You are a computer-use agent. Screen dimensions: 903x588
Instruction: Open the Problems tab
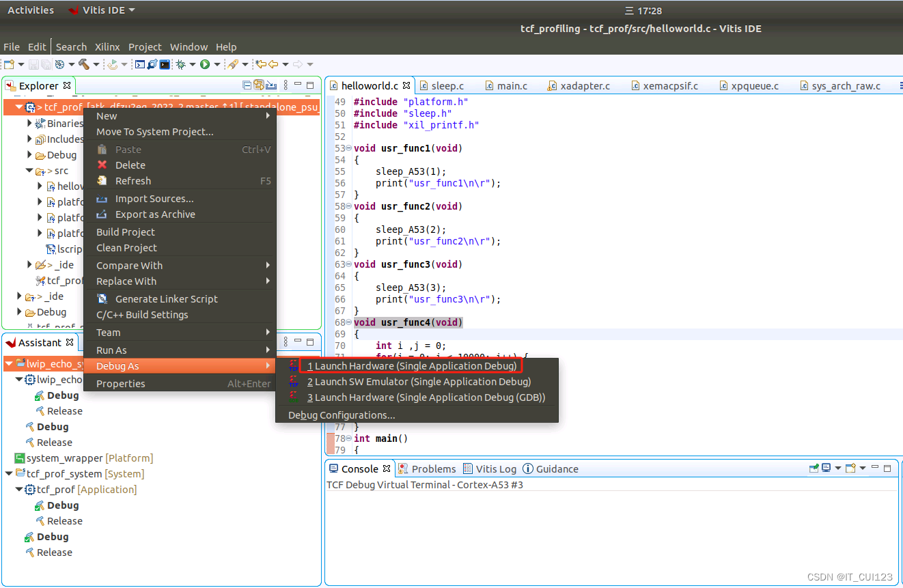pyautogui.click(x=427, y=469)
